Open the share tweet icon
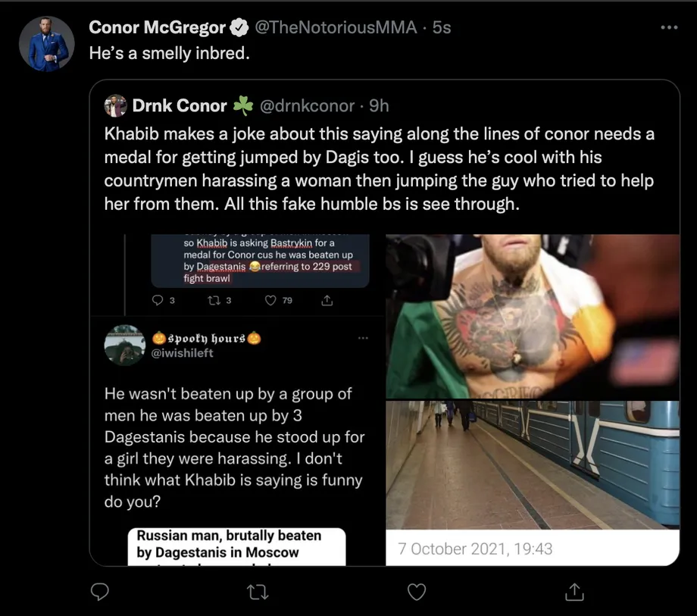 coord(574,591)
